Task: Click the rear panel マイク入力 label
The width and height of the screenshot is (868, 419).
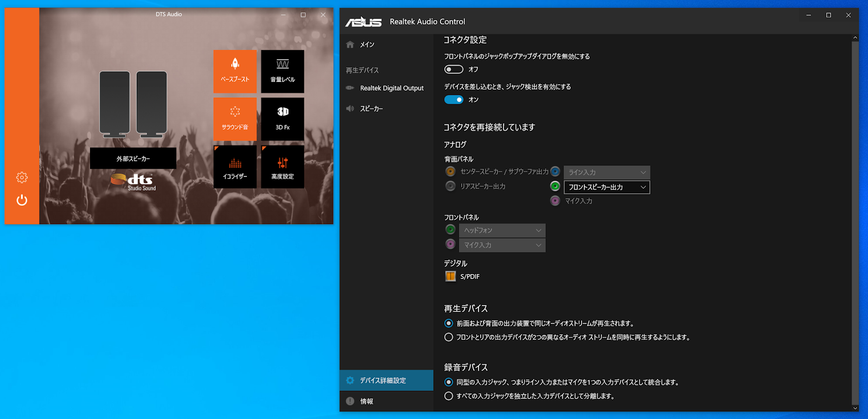Action: tap(578, 201)
